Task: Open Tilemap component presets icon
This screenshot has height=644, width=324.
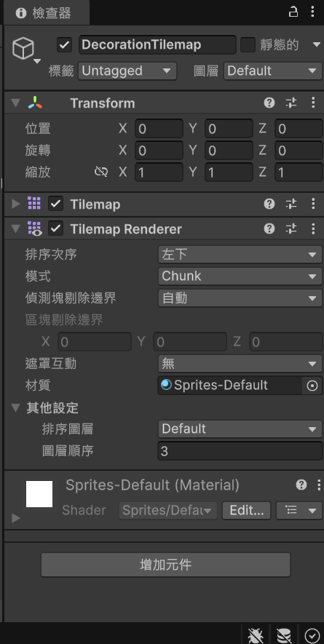Action: pyautogui.click(x=291, y=204)
